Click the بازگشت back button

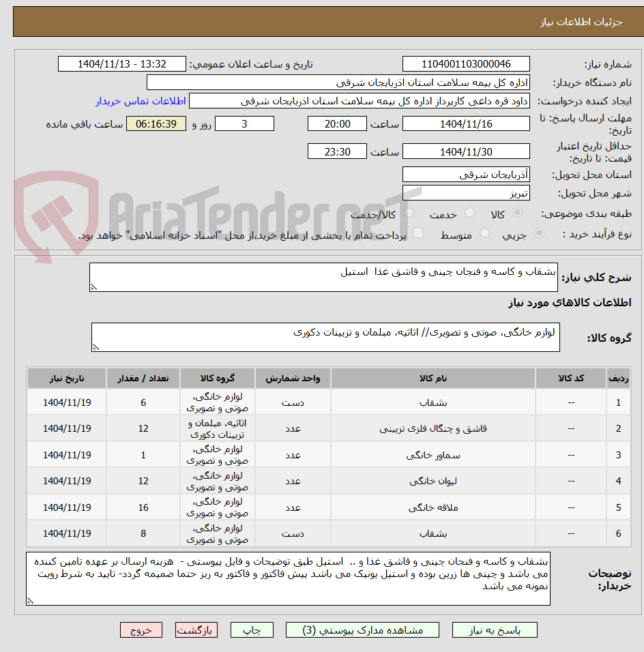tap(196, 630)
